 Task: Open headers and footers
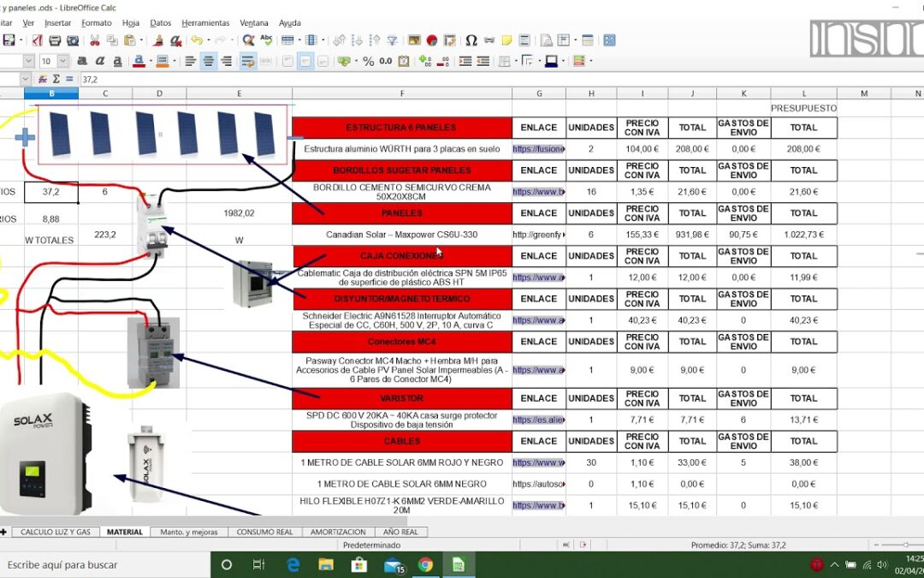524,40
